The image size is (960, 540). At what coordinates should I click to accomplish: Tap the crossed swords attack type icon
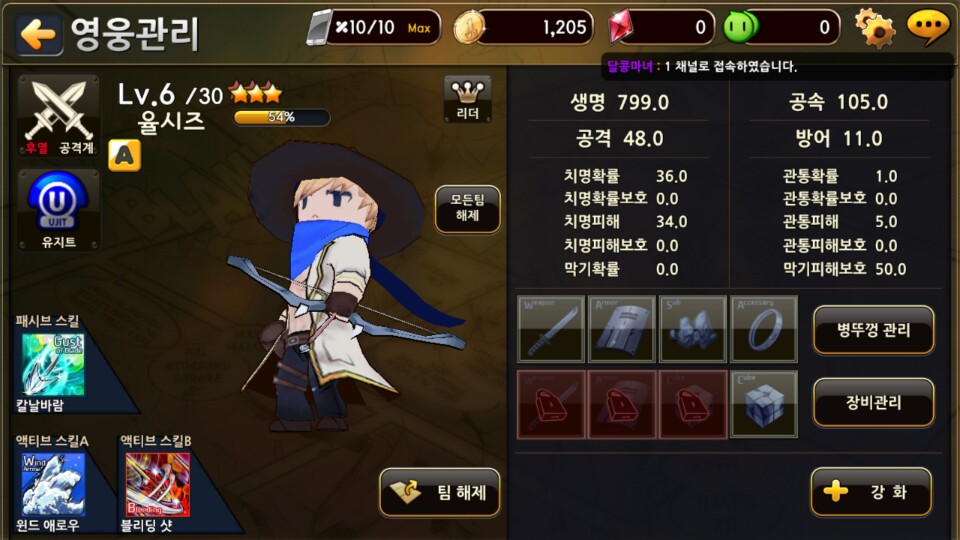59,115
